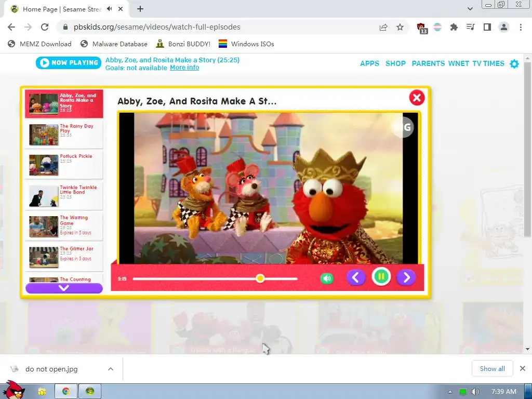Image resolution: width=532 pixels, height=399 pixels.
Task: Toggle the browser side panel
Action: (x=487, y=27)
